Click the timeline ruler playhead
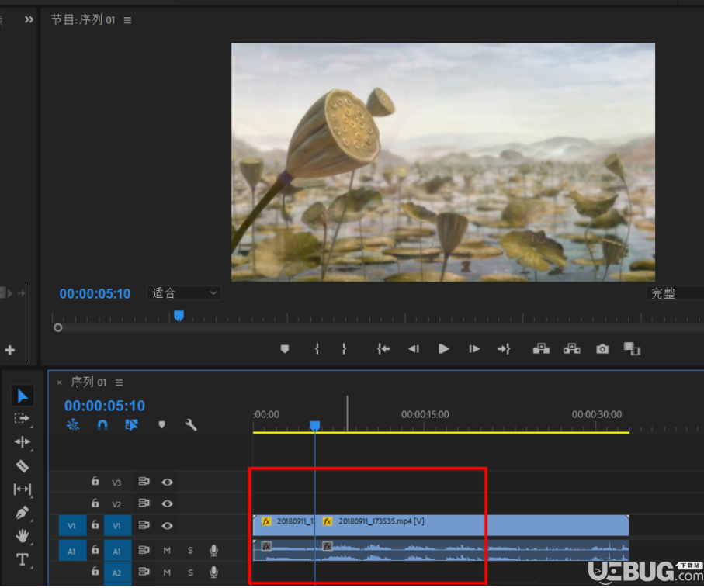This screenshot has width=704, height=588. point(314,426)
